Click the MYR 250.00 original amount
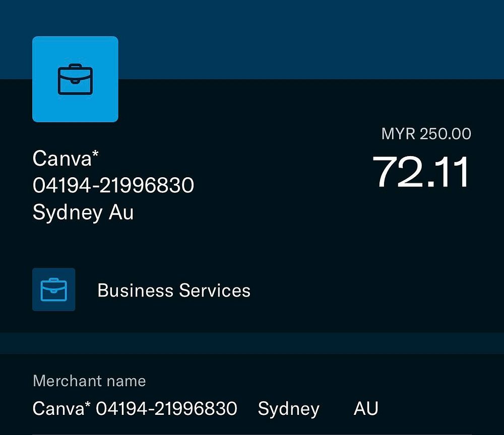This screenshot has height=435, width=504. (x=426, y=133)
